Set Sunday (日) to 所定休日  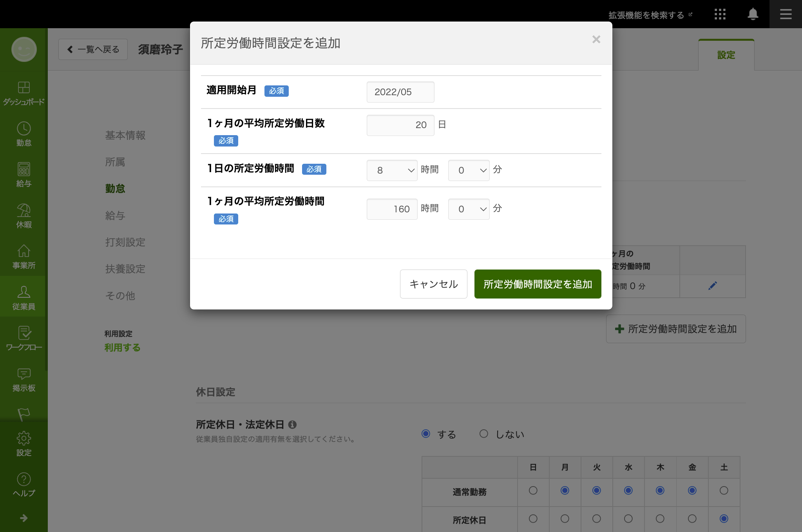533,519
